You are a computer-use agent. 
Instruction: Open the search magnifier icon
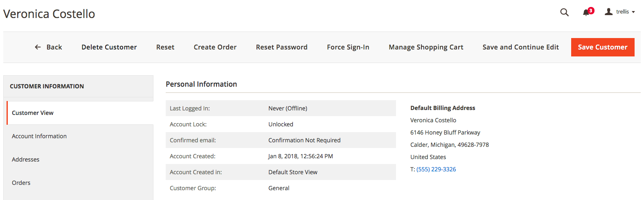click(x=564, y=12)
